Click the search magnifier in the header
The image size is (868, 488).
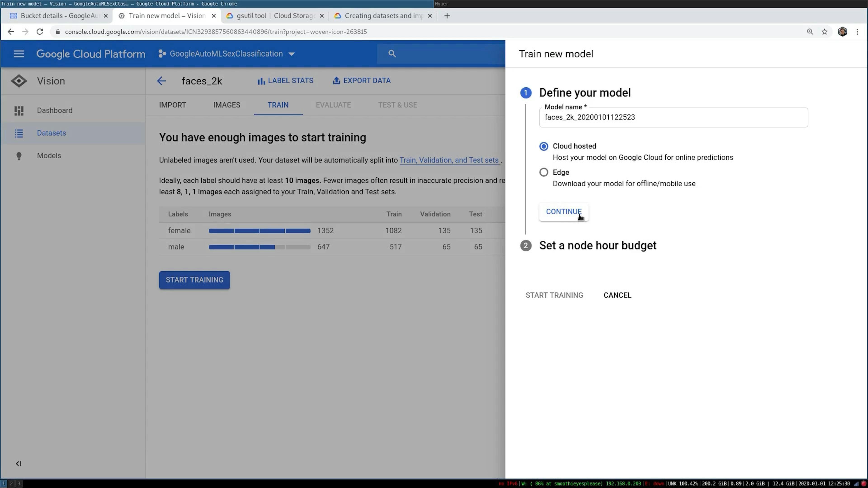pos(392,54)
